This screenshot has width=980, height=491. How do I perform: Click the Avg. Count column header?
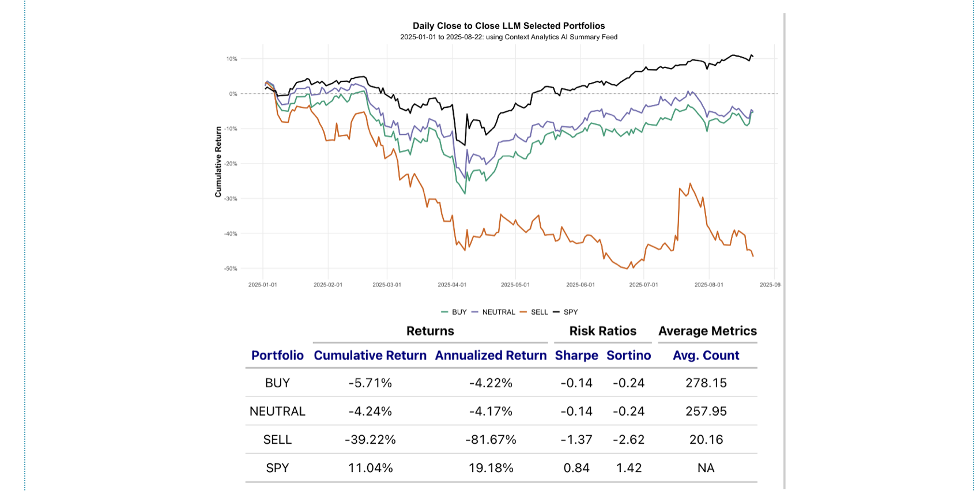pos(706,356)
